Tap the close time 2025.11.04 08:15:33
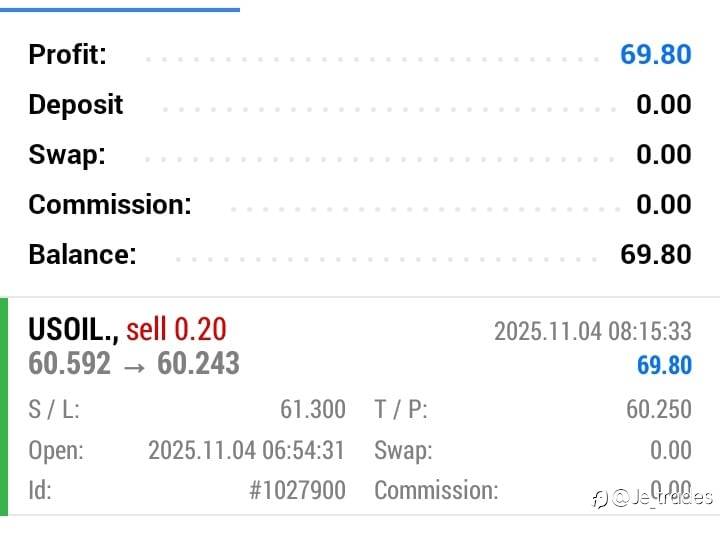This screenshot has height=533, width=720. [592, 331]
